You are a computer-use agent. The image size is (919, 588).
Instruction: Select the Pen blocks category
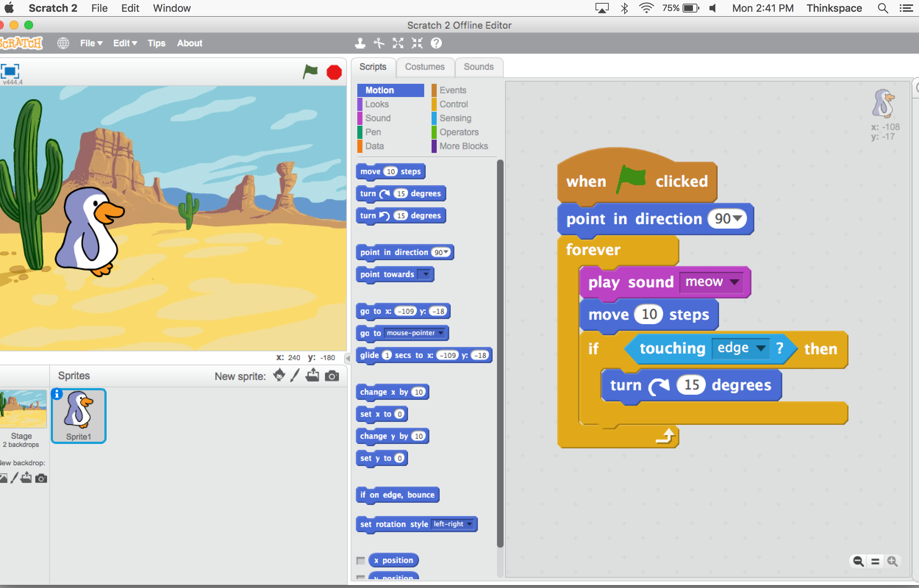[374, 132]
